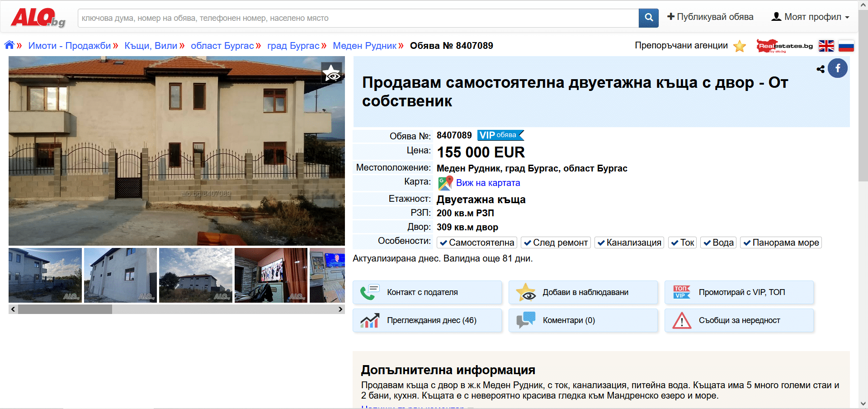The height and width of the screenshot is (409, 868).
Task: Toggle the След ремонт feature tag
Action: (x=556, y=243)
